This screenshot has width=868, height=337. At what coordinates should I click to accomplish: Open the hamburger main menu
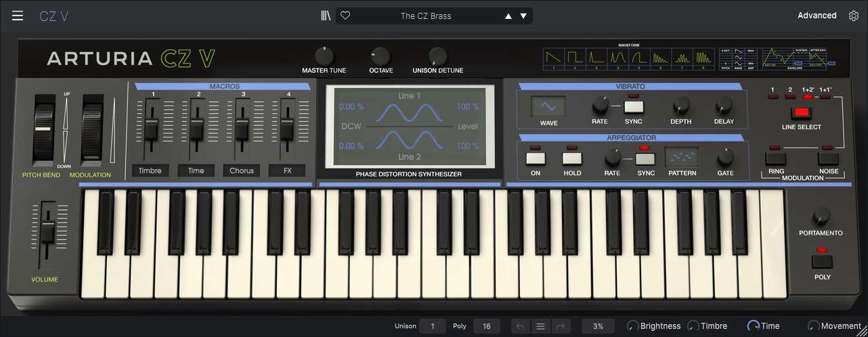coord(18,16)
